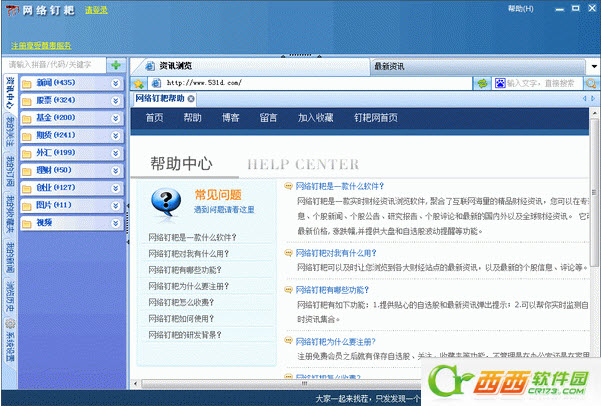Click the green plus add button

pyautogui.click(x=116, y=65)
